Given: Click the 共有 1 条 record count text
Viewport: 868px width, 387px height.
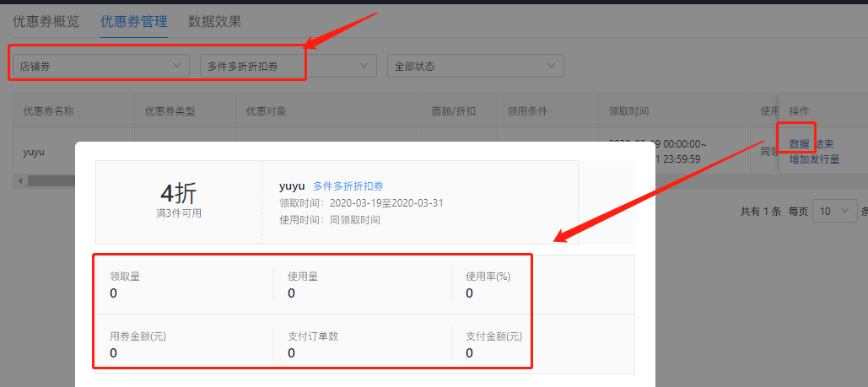Looking at the screenshot, I should click(x=761, y=211).
